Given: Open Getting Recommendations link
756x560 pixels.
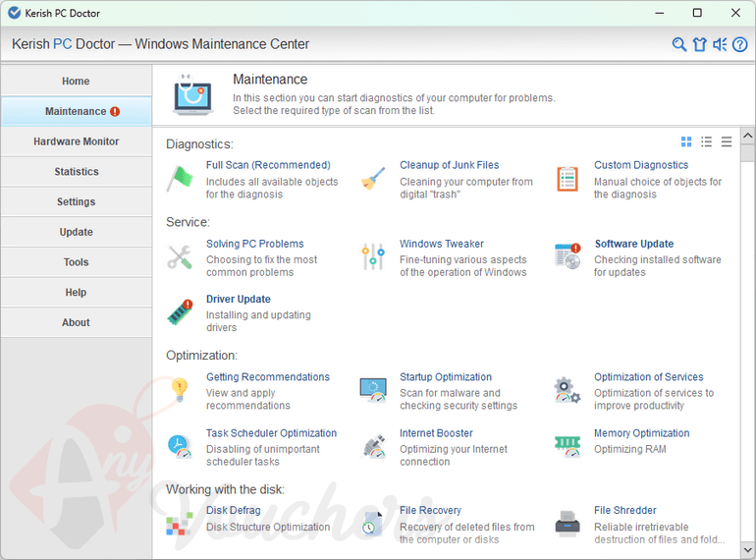Looking at the screenshot, I should coord(268,376).
